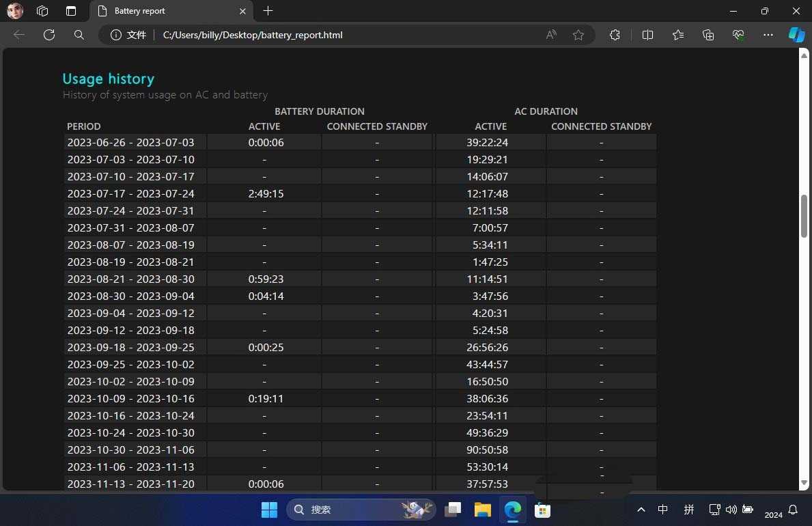The height and width of the screenshot is (526, 812).
Task: Click the page vertical scrollbar thumb
Action: pyautogui.click(x=804, y=217)
